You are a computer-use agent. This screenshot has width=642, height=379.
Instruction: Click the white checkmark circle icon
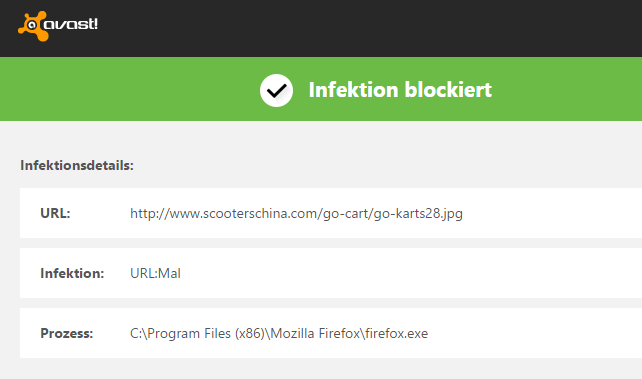point(276,90)
